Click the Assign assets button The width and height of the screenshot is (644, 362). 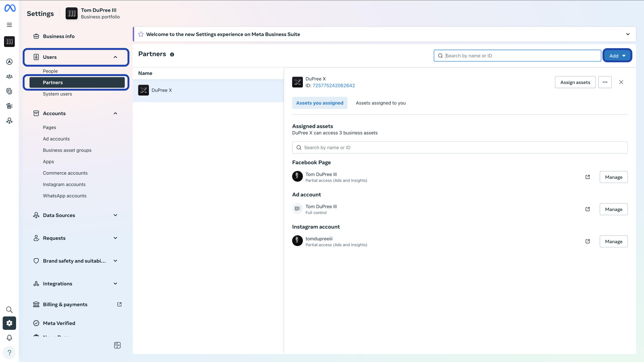[x=575, y=82]
